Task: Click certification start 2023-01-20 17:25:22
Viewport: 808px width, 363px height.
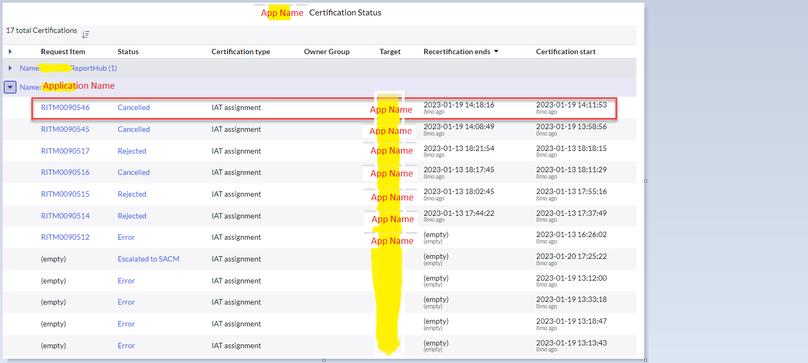Action: [x=571, y=256]
